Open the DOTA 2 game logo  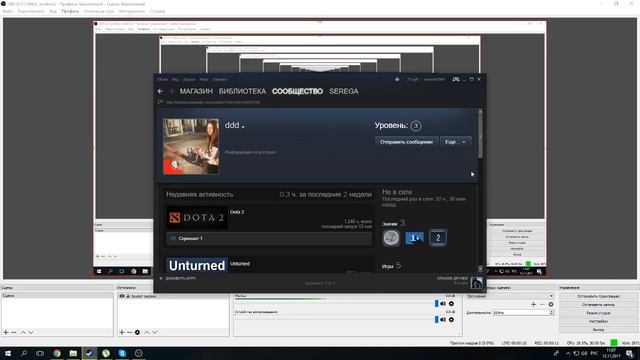197,218
